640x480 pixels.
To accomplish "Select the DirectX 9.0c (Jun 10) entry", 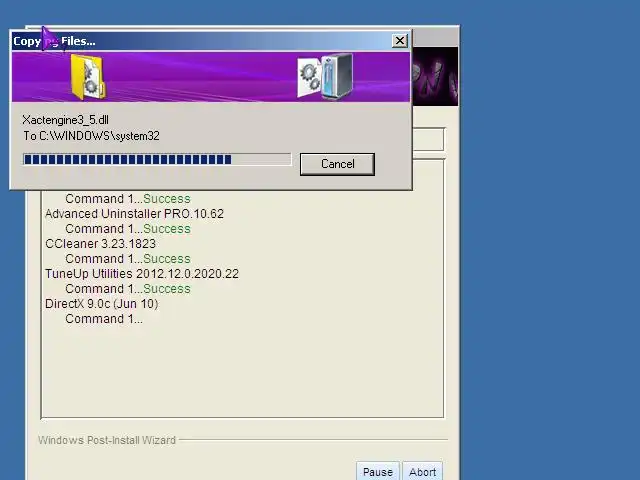I will click(102, 304).
